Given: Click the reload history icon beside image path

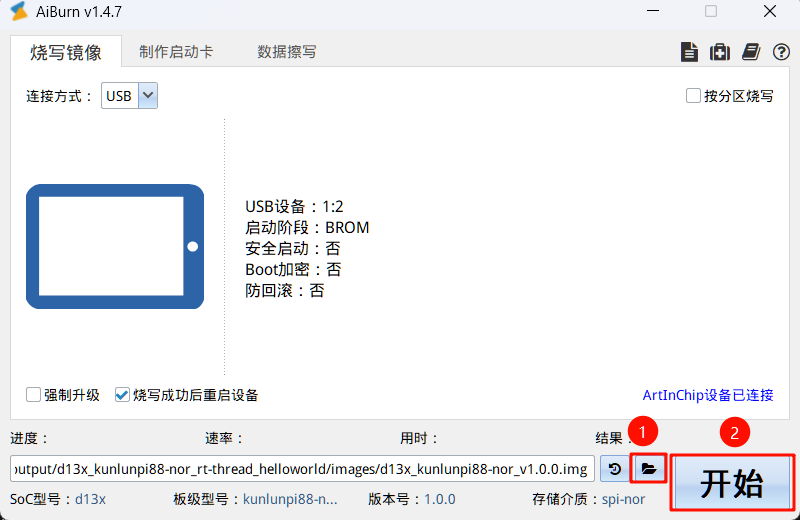Looking at the screenshot, I should pyautogui.click(x=615, y=468).
